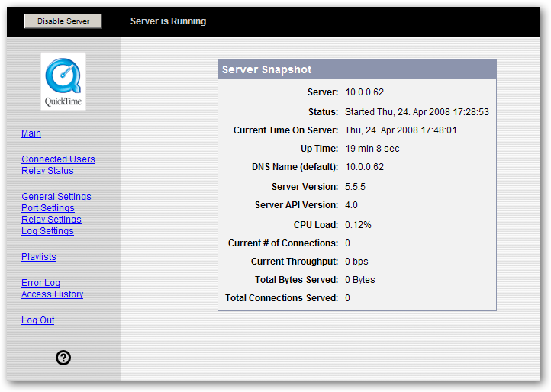Select the '0 bps' throughput value
The width and height of the screenshot is (551, 392).
(x=356, y=262)
